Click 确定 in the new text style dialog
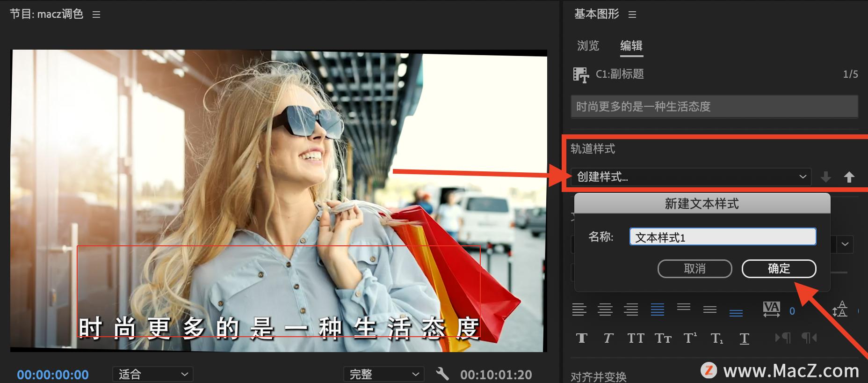Viewport: 868px width, 383px height. (x=779, y=269)
